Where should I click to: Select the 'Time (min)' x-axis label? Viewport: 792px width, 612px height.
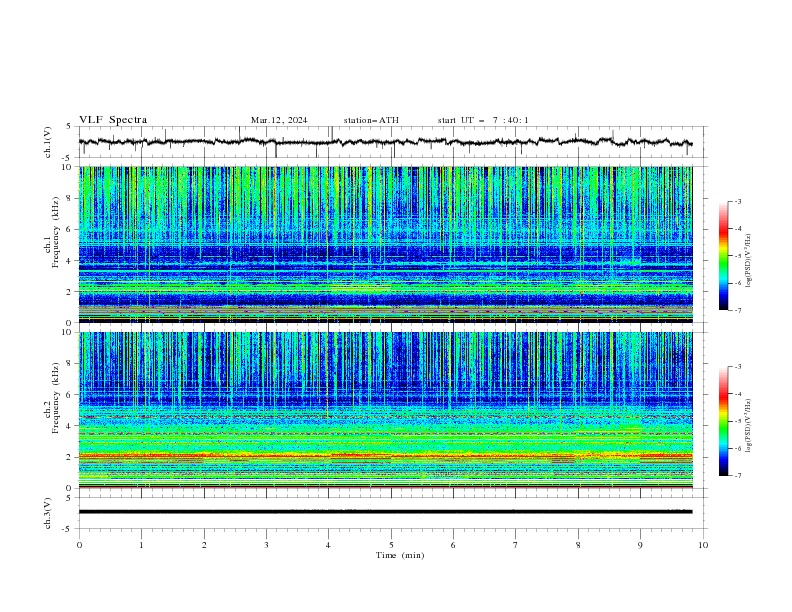(400, 555)
